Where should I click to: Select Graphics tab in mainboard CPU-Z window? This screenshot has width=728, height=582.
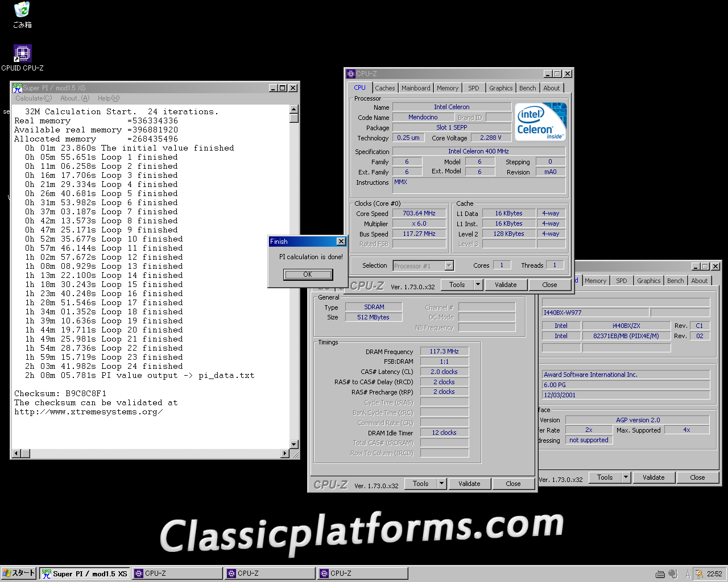(649, 281)
